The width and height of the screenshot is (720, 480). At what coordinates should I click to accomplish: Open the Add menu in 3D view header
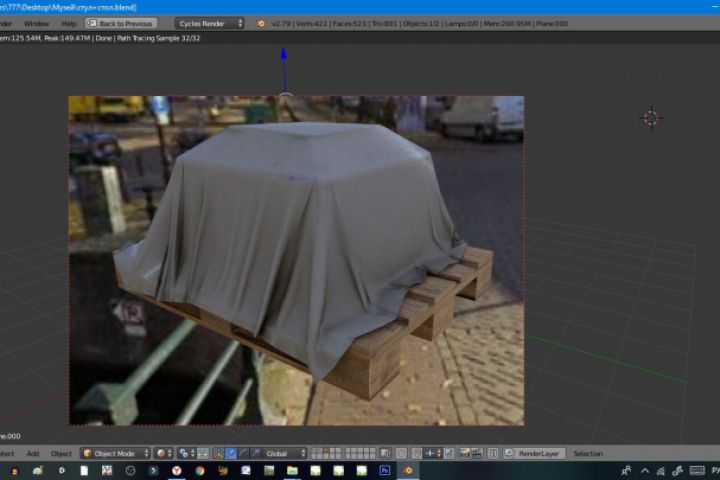click(x=33, y=453)
